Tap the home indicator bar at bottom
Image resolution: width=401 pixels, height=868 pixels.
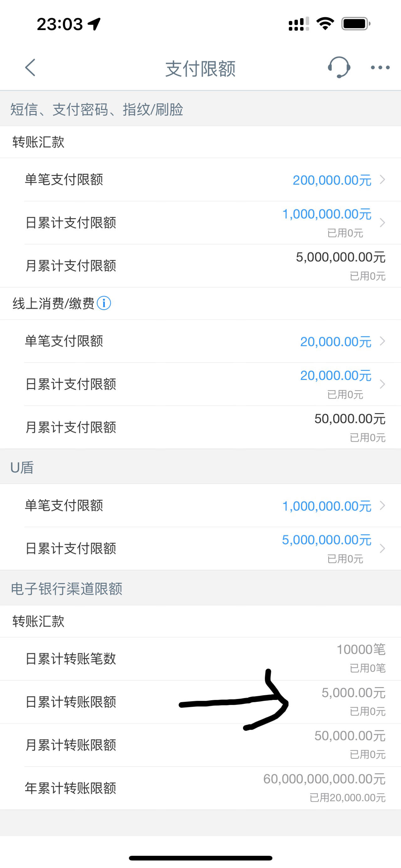click(201, 858)
